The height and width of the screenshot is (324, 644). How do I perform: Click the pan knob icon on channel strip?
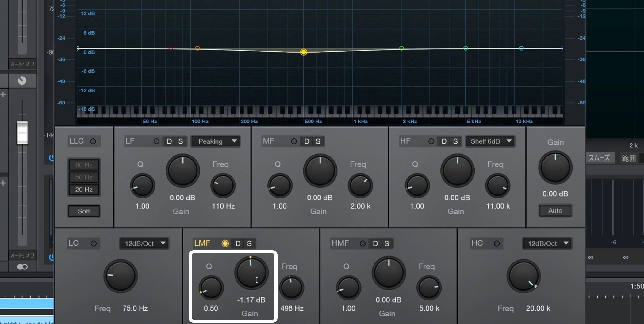click(x=22, y=81)
